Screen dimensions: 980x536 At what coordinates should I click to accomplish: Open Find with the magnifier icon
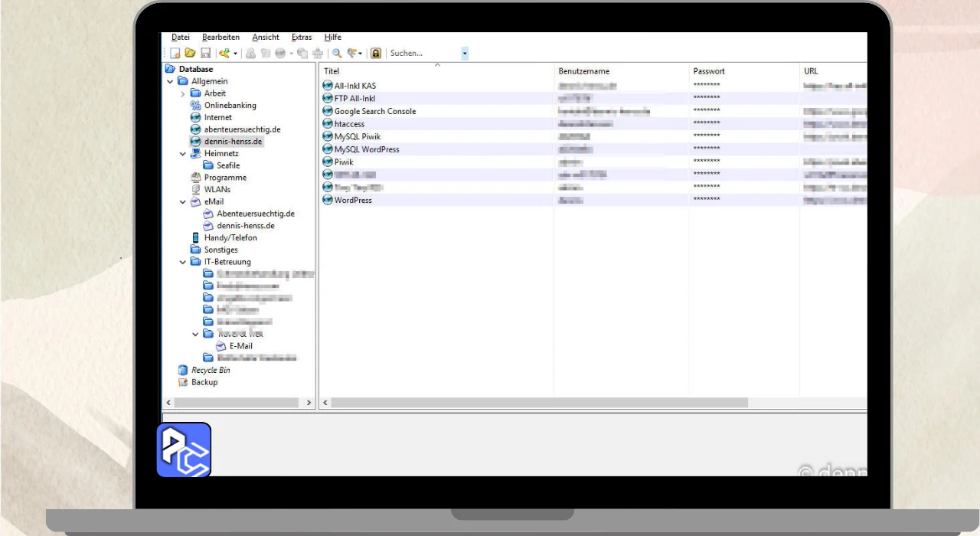(x=336, y=54)
